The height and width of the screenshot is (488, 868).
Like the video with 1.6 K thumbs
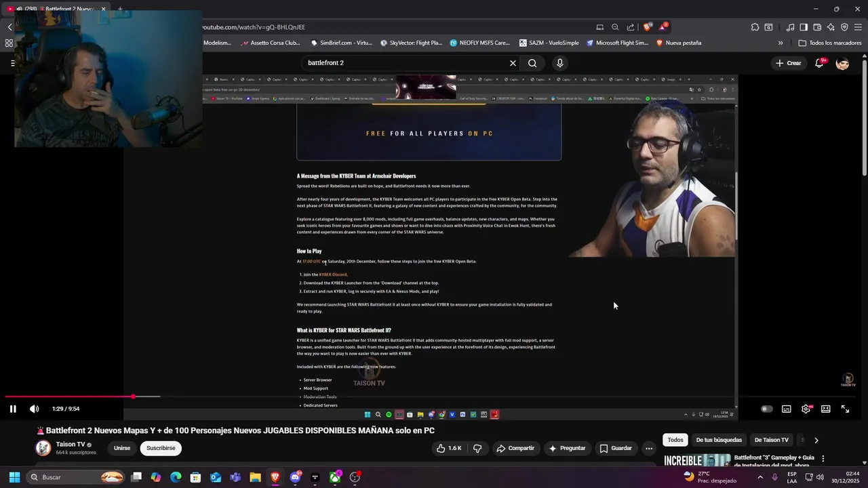448,448
